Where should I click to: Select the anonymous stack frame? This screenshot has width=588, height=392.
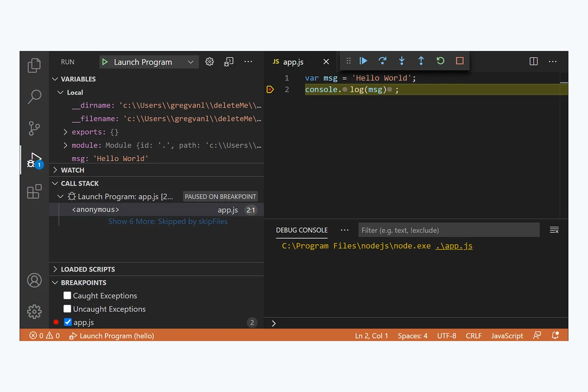click(157, 210)
